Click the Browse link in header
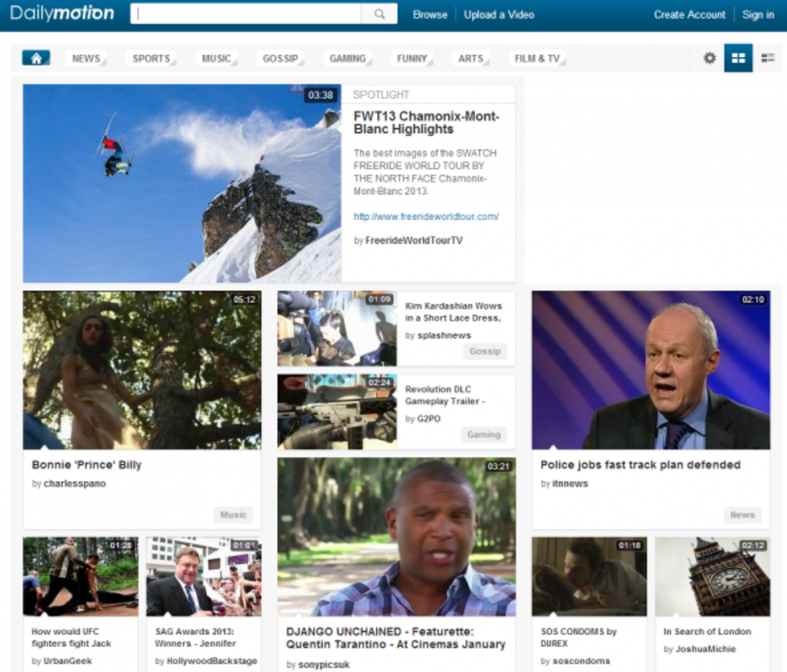The width and height of the screenshot is (787, 672). coord(430,14)
